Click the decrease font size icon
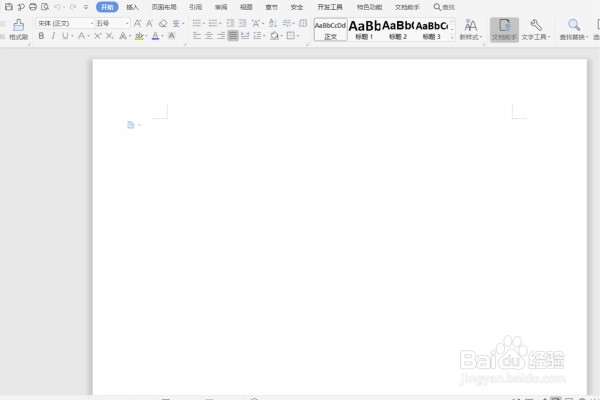 pos(150,23)
